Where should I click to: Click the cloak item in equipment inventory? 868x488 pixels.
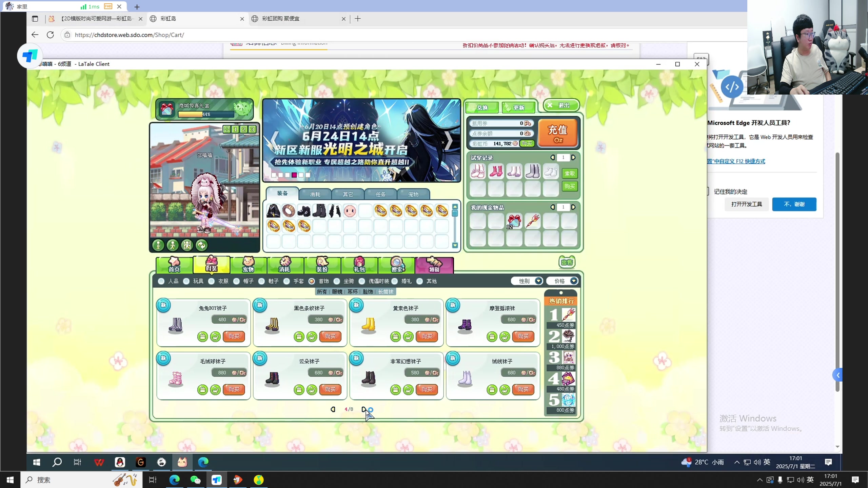click(x=273, y=211)
